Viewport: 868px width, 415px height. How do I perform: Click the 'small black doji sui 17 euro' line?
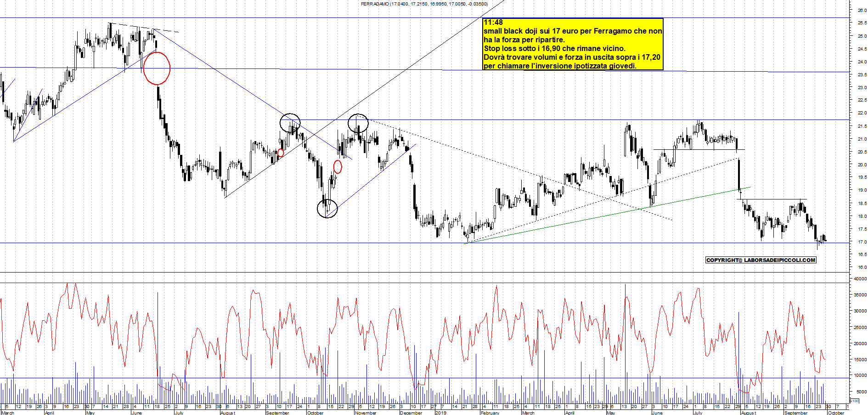(x=573, y=31)
